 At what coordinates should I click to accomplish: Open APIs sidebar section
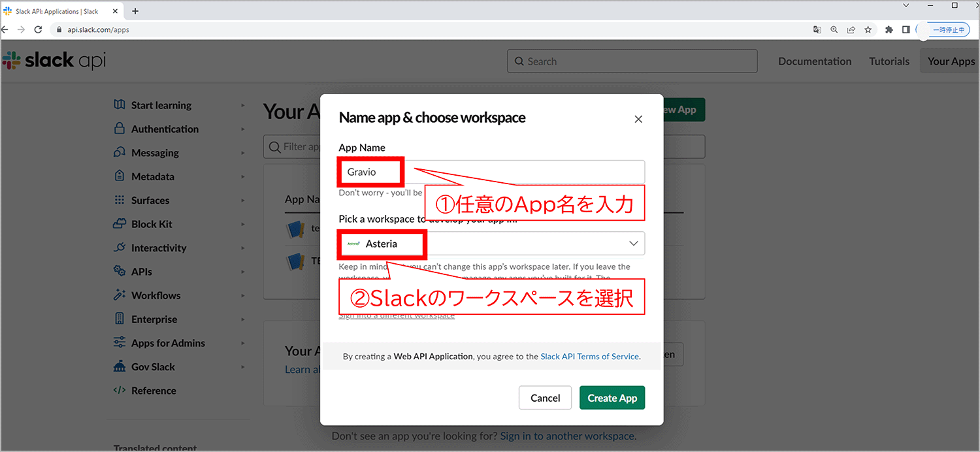click(142, 272)
